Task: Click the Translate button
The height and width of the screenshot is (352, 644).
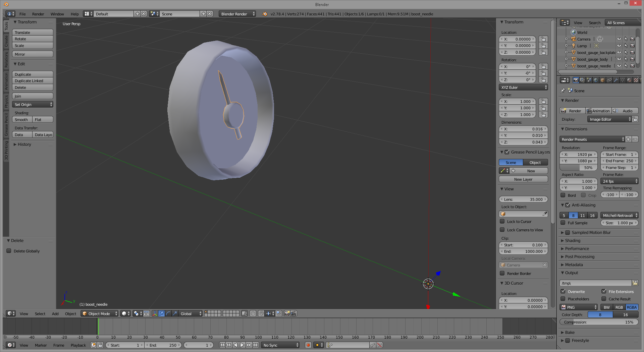Action: pos(33,32)
